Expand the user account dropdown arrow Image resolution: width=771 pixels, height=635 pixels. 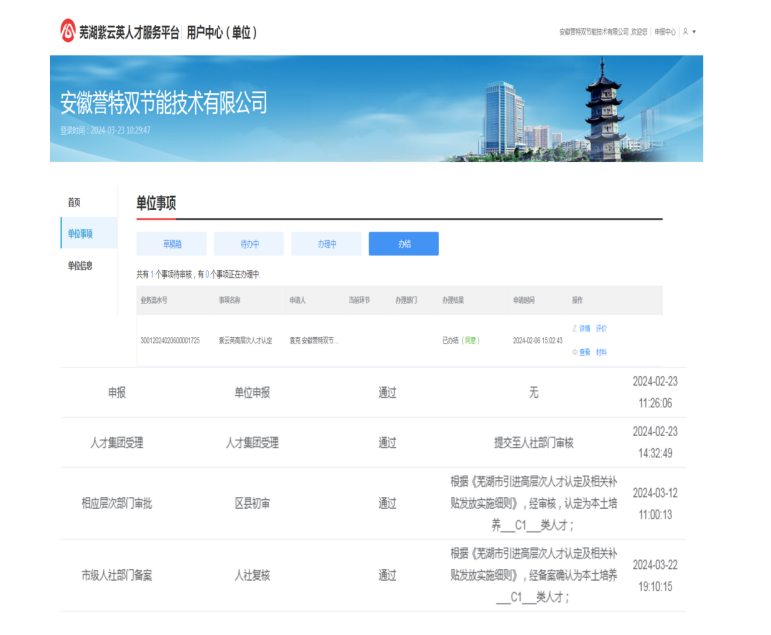[x=694, y=32]
